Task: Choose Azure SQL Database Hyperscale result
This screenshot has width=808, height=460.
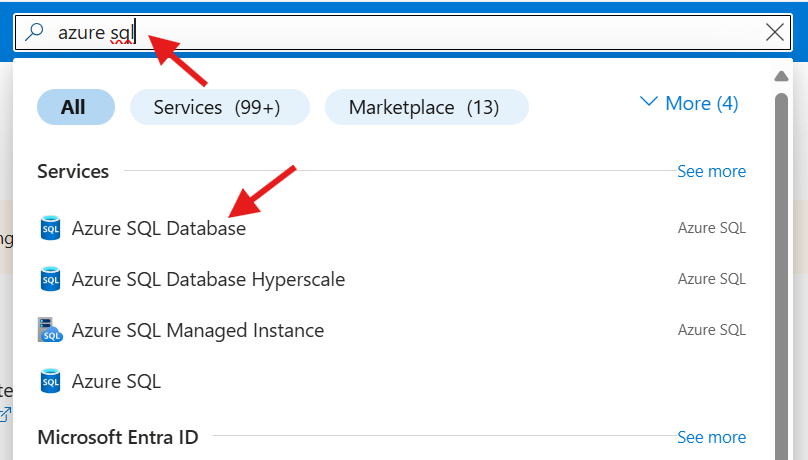Action: (x=208, y=279)
